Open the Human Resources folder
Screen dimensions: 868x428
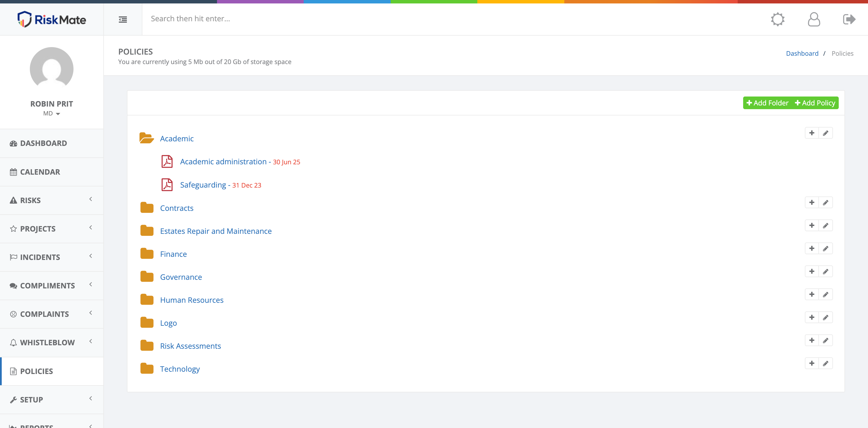click(192, 300)
